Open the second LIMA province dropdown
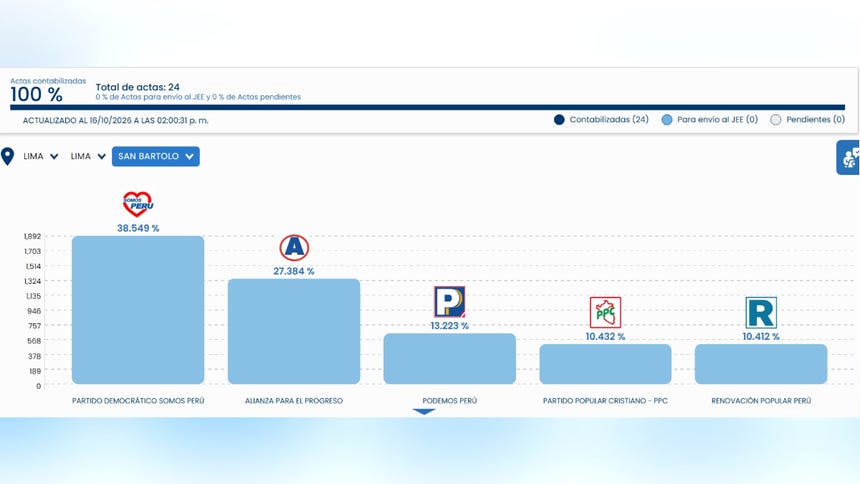Screen dimensions: 860x484 click(88, 156)
